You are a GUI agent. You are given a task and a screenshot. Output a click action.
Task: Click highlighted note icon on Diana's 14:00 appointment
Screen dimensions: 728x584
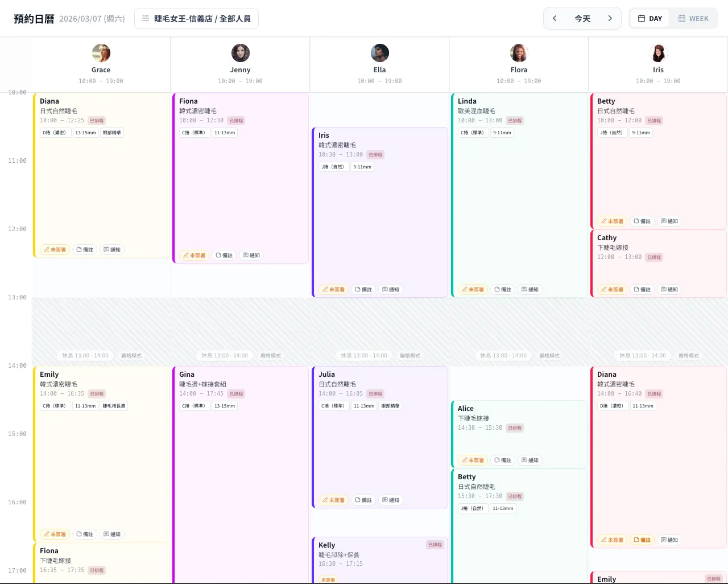click(x=642, y=540)
